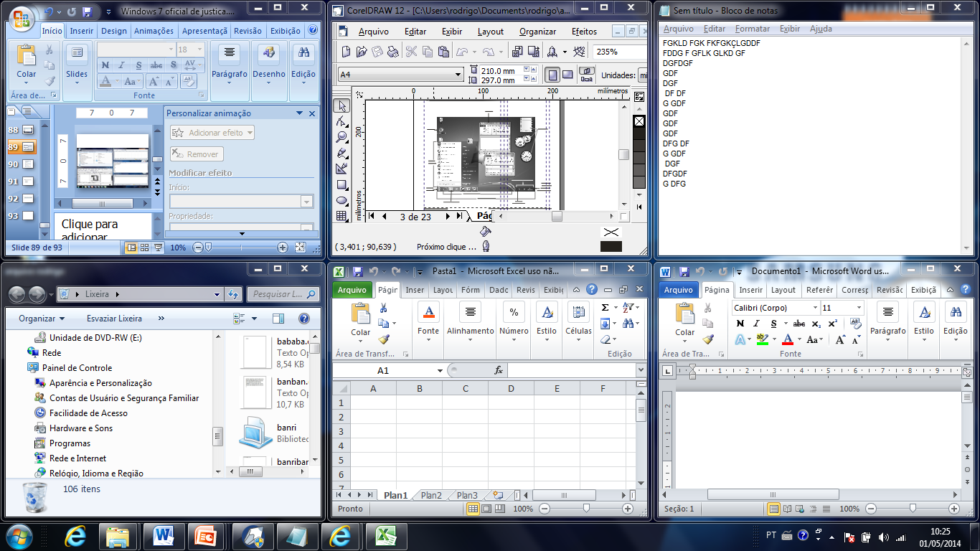This screenshot has width=980, height=551.
Task: Open Personalizar animação pane options arrow
Action: 300,113
